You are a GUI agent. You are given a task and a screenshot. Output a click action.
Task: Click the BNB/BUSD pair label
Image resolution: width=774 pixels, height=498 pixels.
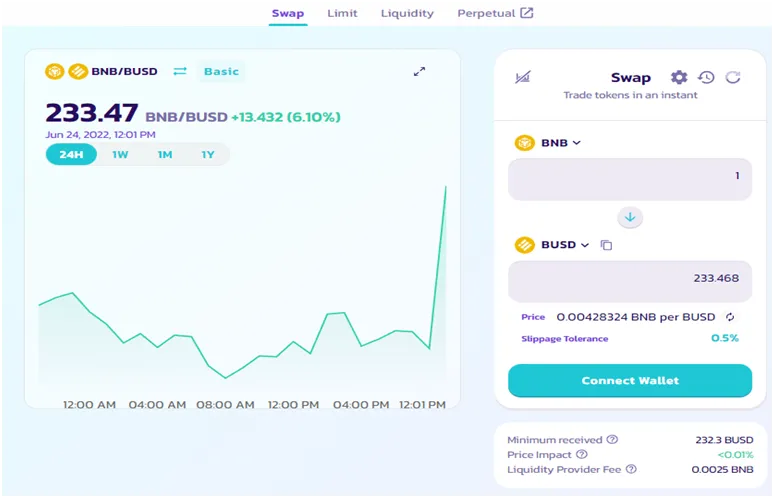pyautogui.click(x=124, y=72)
